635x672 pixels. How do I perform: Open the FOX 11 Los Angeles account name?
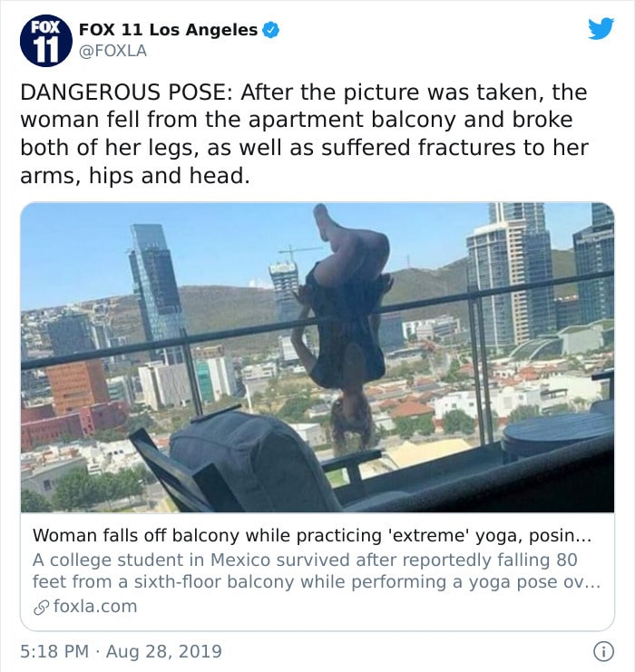click(x=168, y=30)
